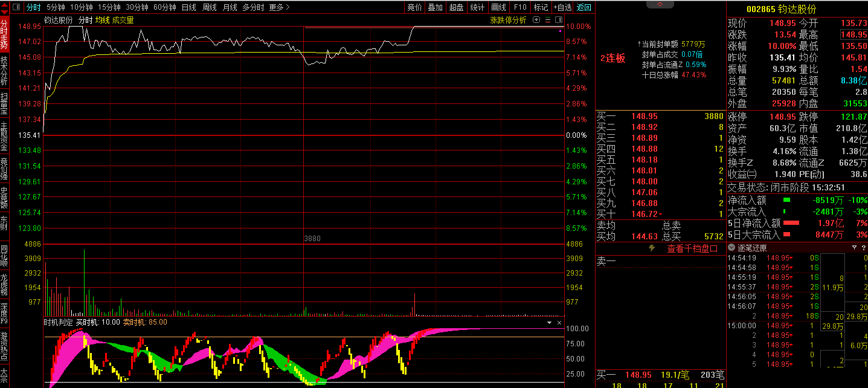868x388 pixels.
Task: Click the 买五 bid row at 148.18
Action: 660,160
